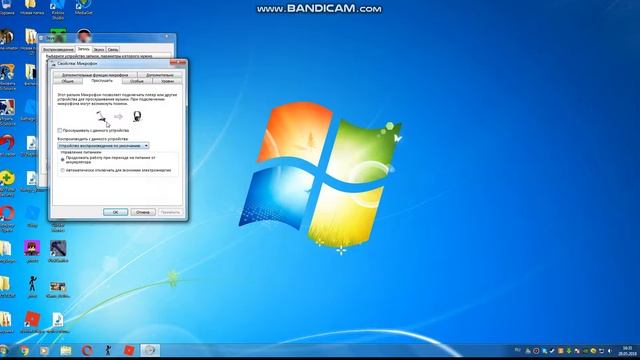The width and height of the screenshot is (640, 360).
Task: Enable 'Прослушивать с данного устройства' checkbox
Action: pyautogui.click(x=60, y=131)
